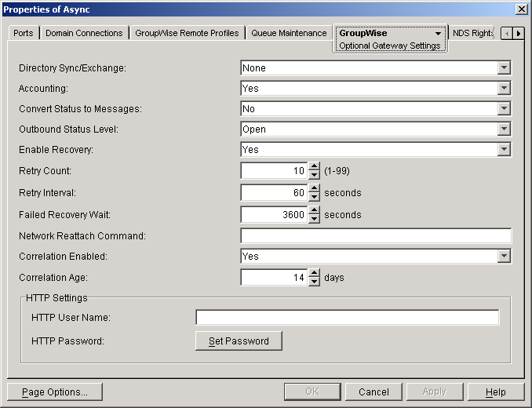532x408 pixels.
Task: Click the Failed Recovery Wait field
Action: coord(274,215)
